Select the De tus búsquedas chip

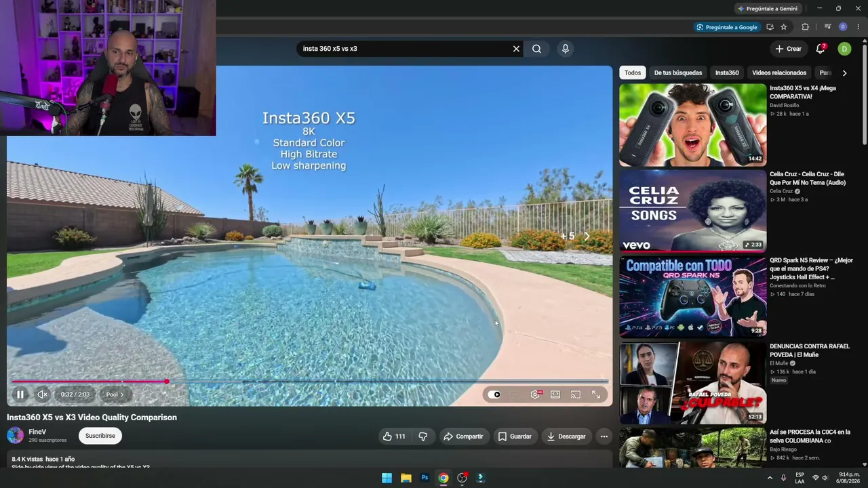[678, 73]
